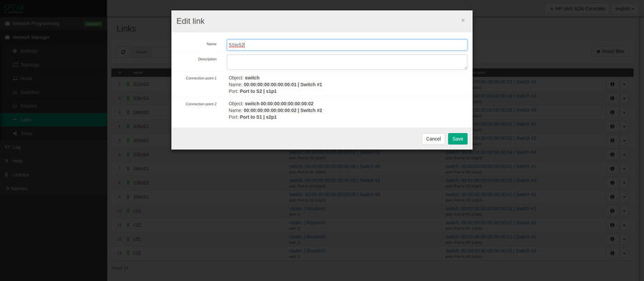
Task: Open Hosts page in sidebar
Action: tap(54, 79)
